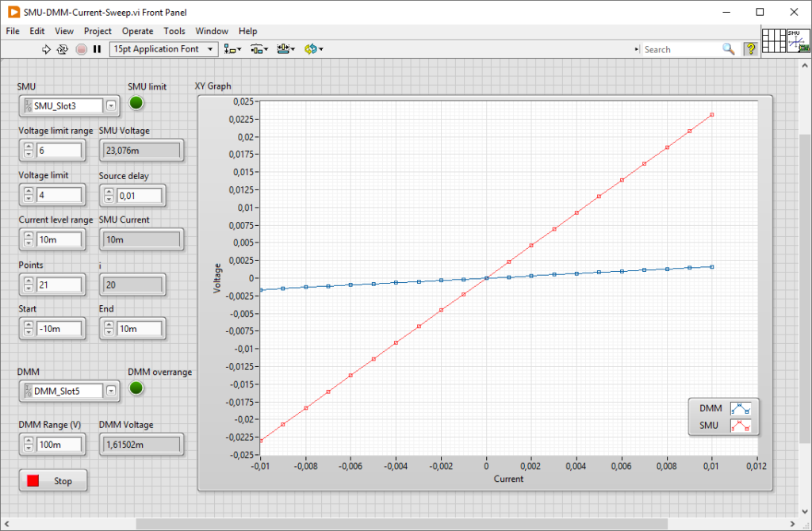Image resolution: width=812 pixels, height=531 pixels.
Task: Open the Distribute Objects tool
Action: 259,49
